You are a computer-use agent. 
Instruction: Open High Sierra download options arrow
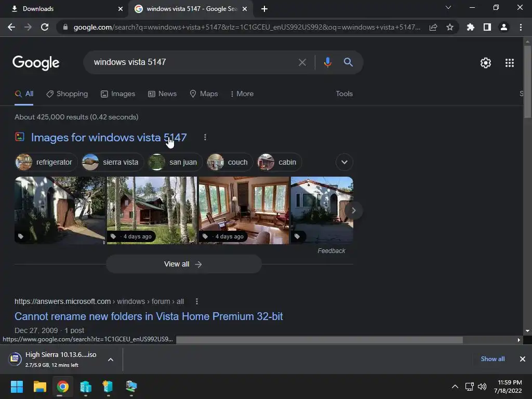pos(111,360)
